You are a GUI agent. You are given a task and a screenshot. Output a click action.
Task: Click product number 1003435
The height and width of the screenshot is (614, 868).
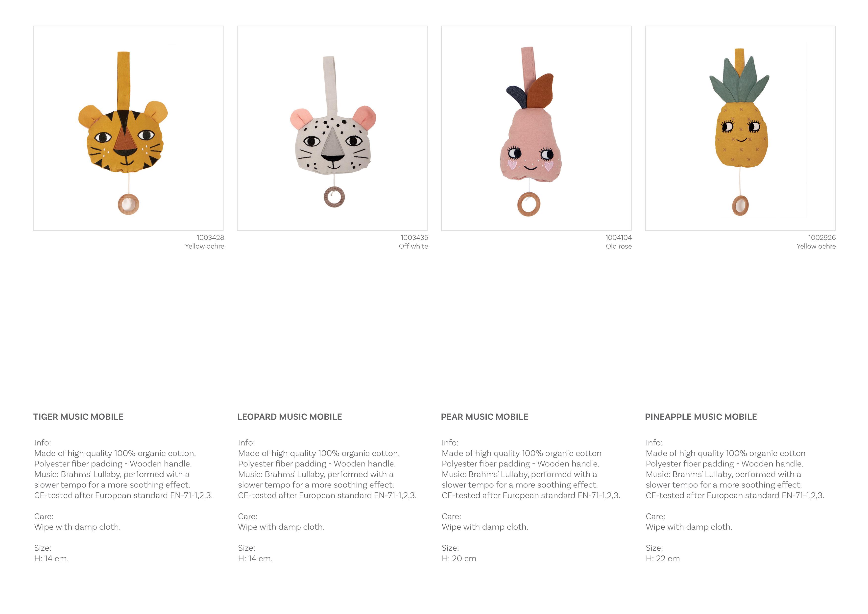coord(414,238)
